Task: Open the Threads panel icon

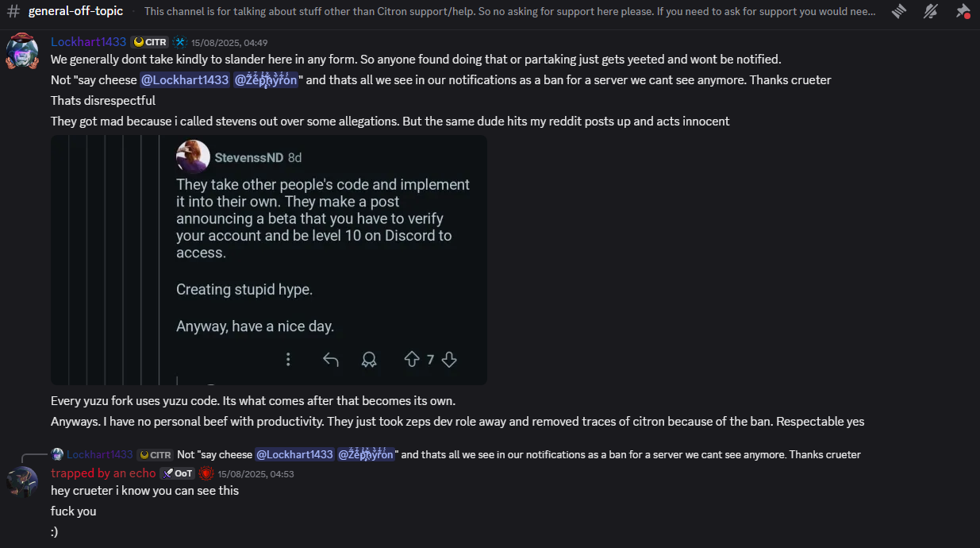Action: coord(899,11)
